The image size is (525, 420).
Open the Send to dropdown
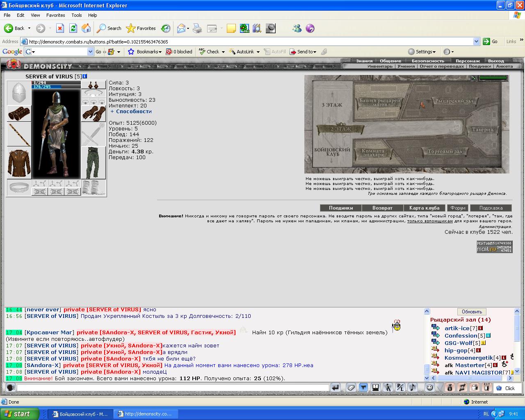[303, 52]
